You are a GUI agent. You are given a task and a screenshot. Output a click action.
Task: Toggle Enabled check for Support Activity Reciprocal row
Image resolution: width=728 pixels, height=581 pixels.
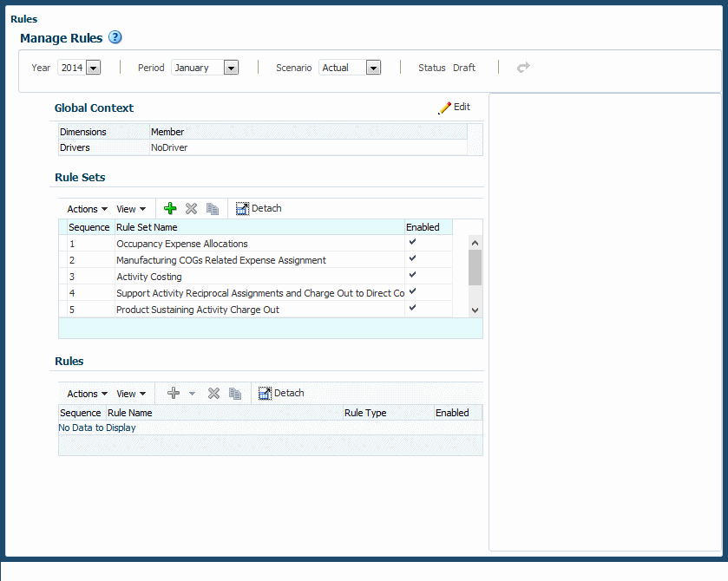(x=412, y=291)
